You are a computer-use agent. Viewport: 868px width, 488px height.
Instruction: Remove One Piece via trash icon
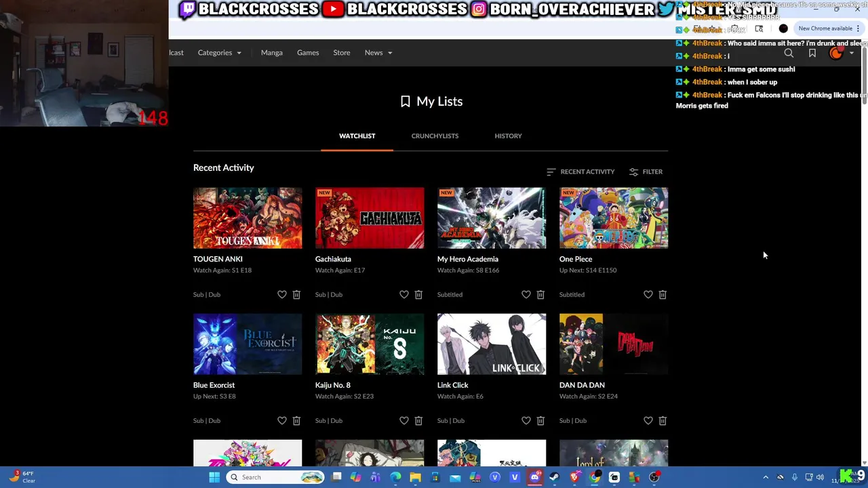(663, 295)
